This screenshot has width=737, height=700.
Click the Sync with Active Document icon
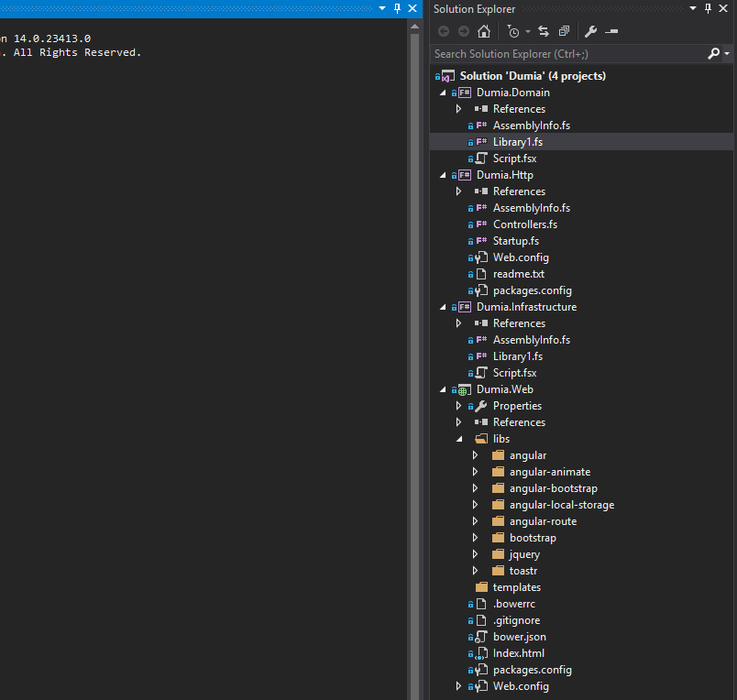tap(544, 30)
